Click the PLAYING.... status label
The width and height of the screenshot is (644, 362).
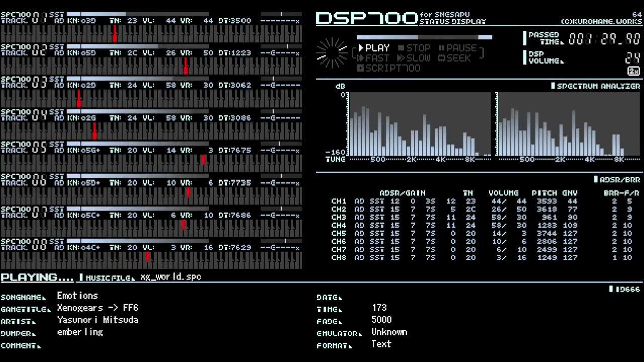coord(37,277)
